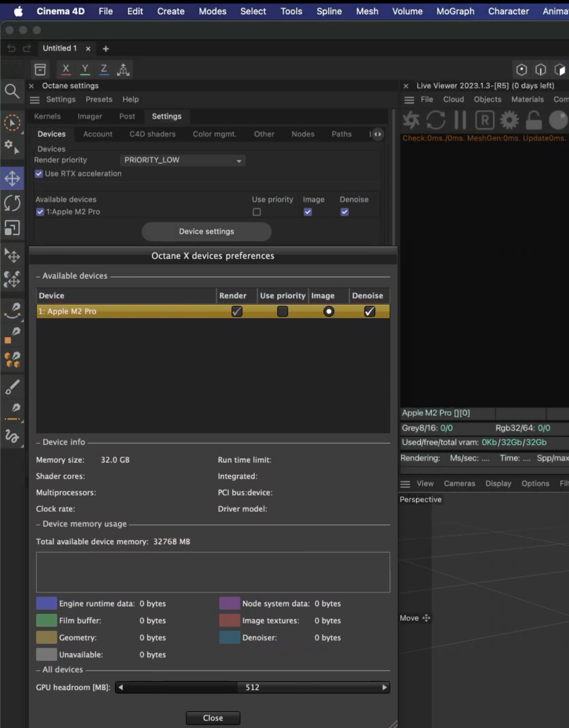
Task: Click the Device settings button
Action: [207, 231]
